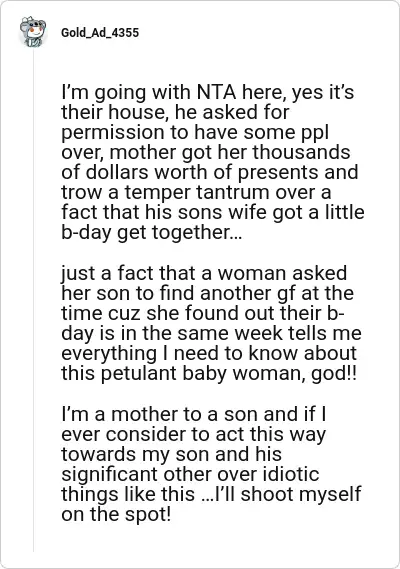This screenshot has width=400, height=569.
Task: Click the text "over, mother got her thousands"
Action: 206,152
